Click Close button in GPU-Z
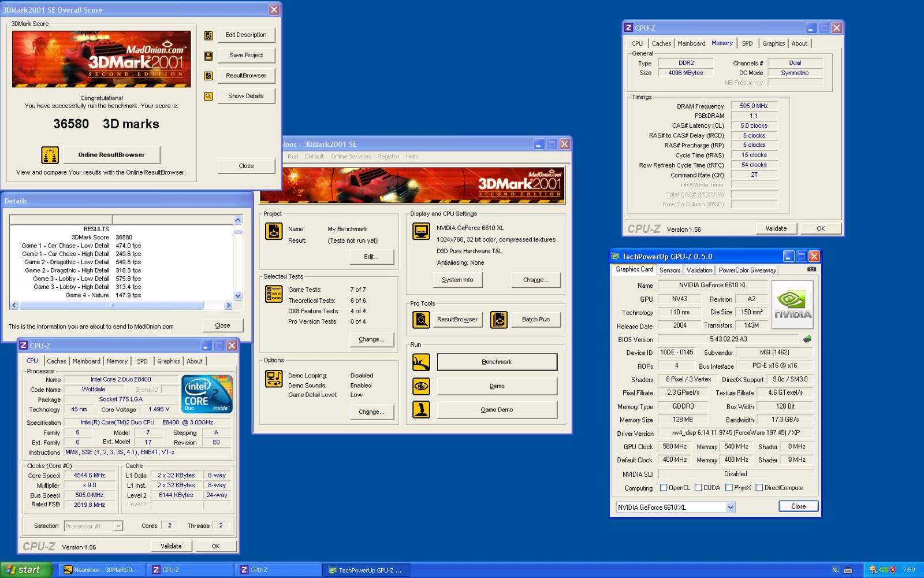 [798, 506]
